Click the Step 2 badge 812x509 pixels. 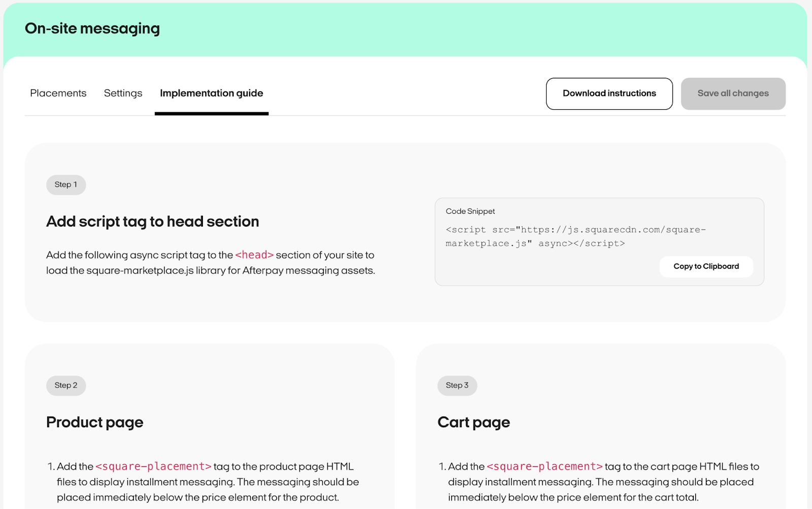66,386
